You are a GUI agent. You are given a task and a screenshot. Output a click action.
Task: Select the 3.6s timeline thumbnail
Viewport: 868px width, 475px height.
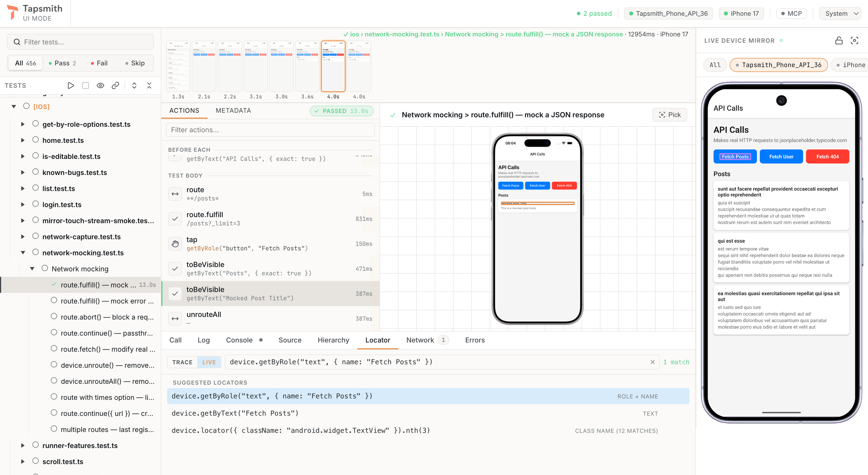tap(307, 66)
